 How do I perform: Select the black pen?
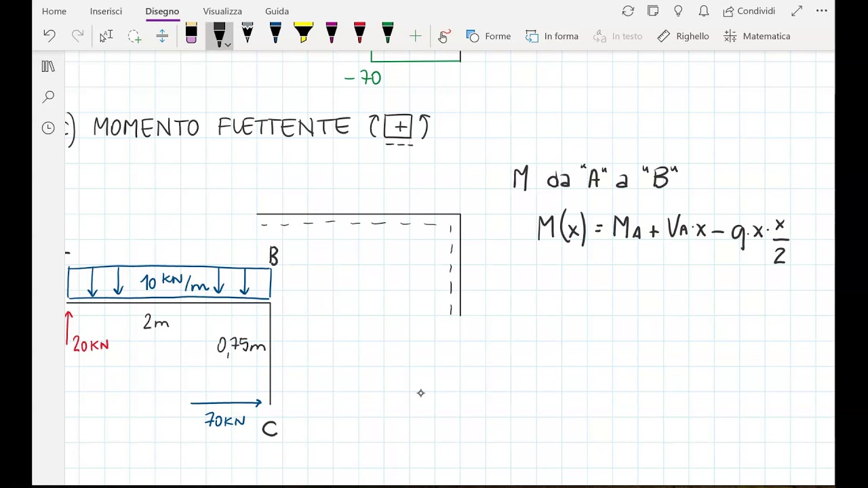219,35
